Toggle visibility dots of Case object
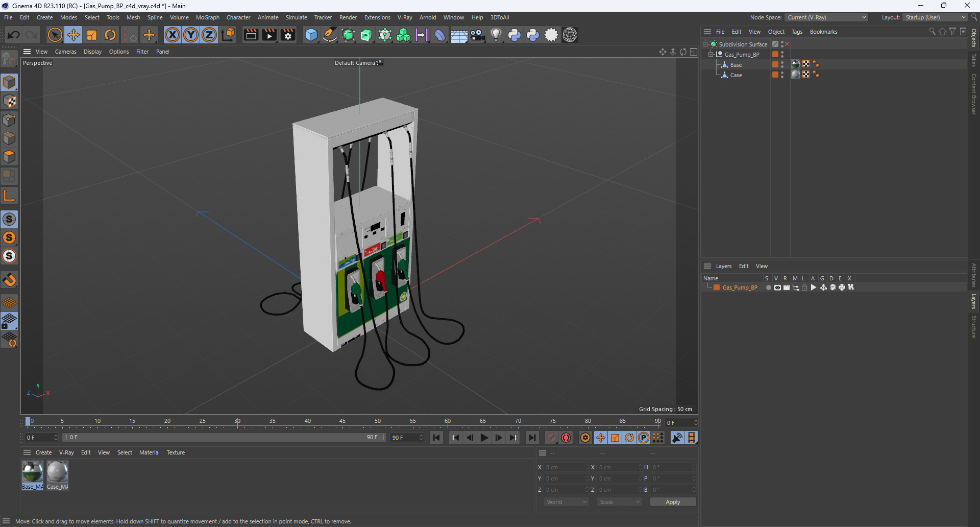The image size is (980, 527). 782,75
